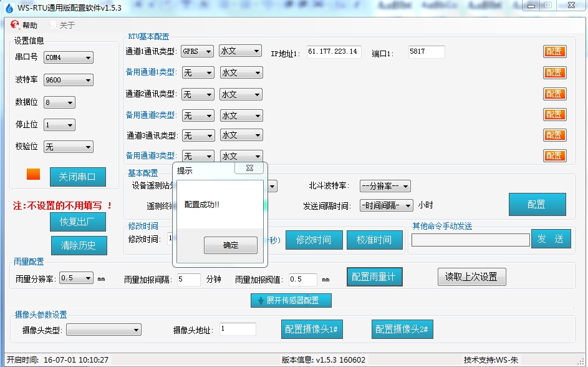The width and height of the screenshot is (588, 367).
Task: Click 开启时间 16-07-01 10:10:27 status text
Action: (x=58, y=360)
